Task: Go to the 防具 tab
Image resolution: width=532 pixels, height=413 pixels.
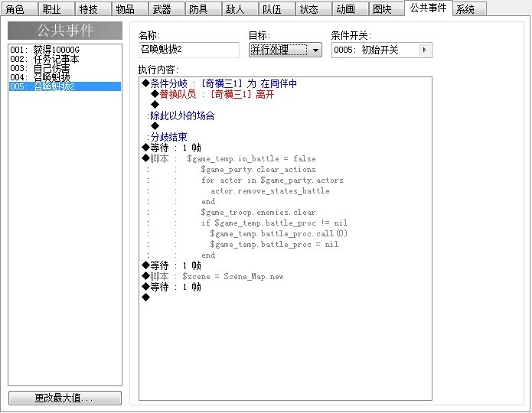Action: 203,9
